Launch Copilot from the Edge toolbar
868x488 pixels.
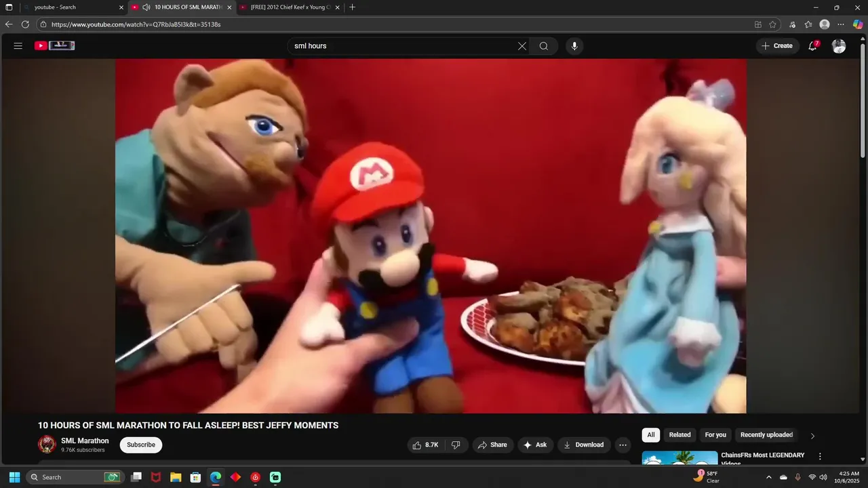[x=858, y=24]
